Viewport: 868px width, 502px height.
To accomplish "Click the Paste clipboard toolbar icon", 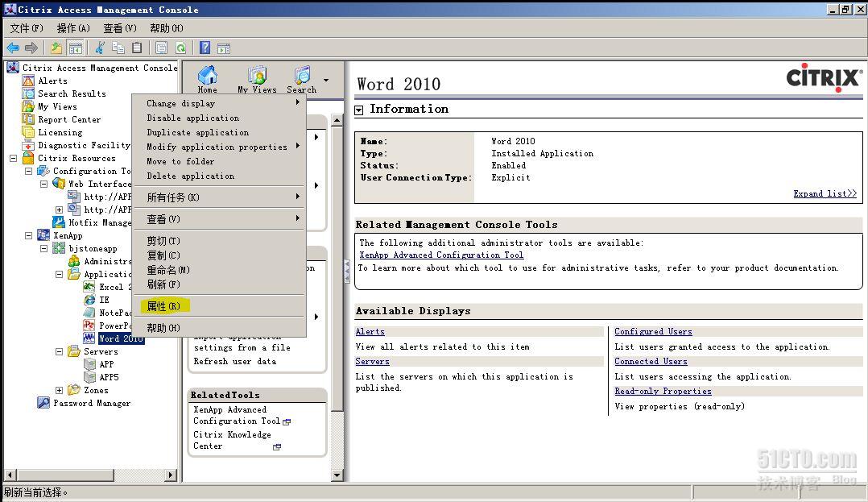I will tap(137, 48).
